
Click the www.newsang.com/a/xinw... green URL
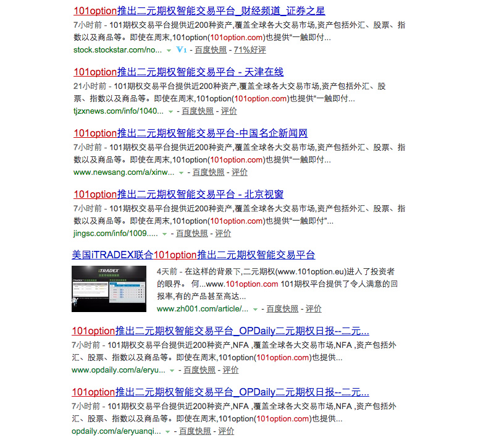(x=124, y=172)
